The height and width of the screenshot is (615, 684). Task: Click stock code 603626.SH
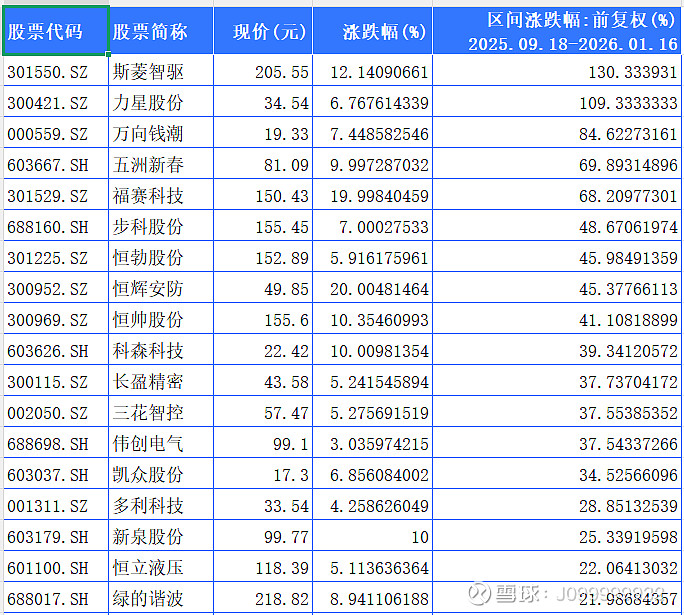click(48, 351)
